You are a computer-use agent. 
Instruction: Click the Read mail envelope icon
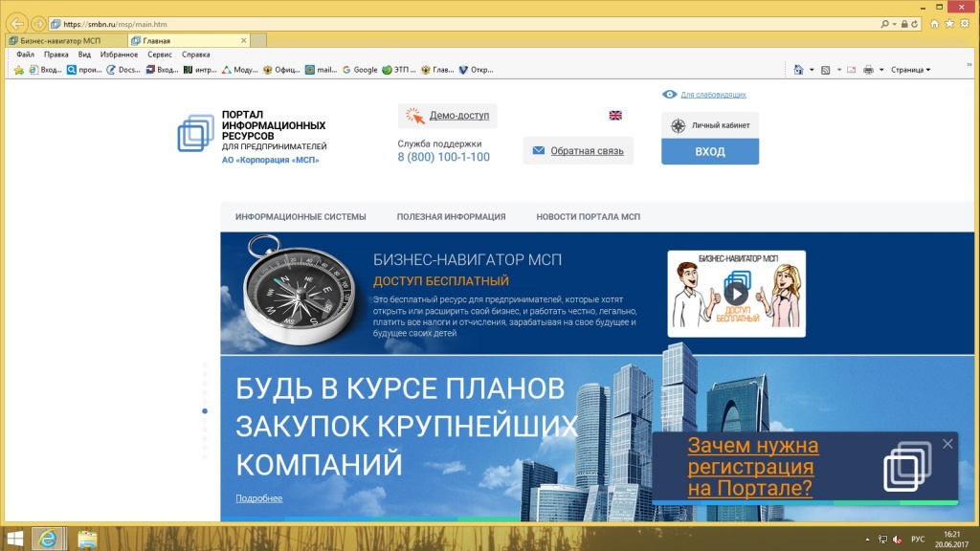coord(851,70)
